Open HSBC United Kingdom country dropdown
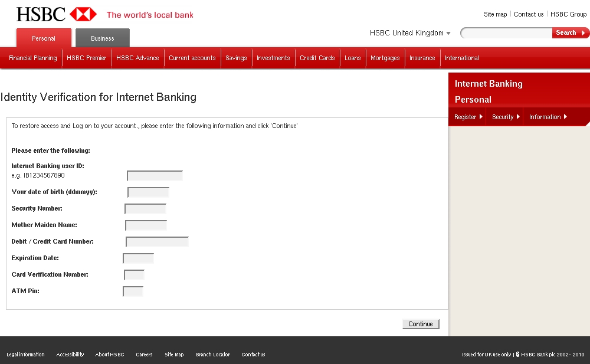Image resolution: width=590 pixels, height=364 pixels. (410, 33)
